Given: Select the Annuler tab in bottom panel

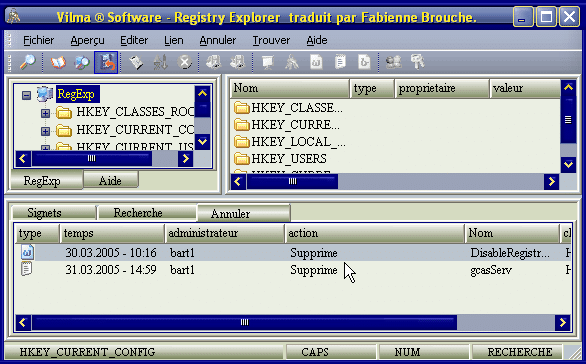Looking at the screenshot, I should 244,213.
